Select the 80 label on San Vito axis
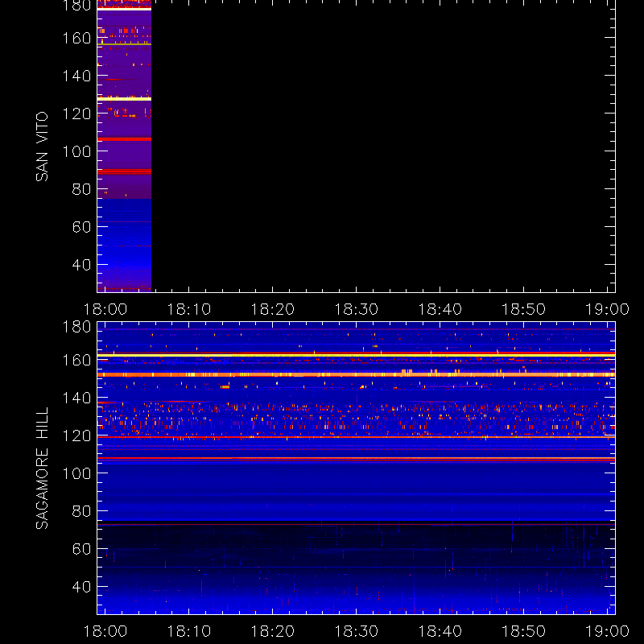Screen dimensions: 644x644 point(82,189)
